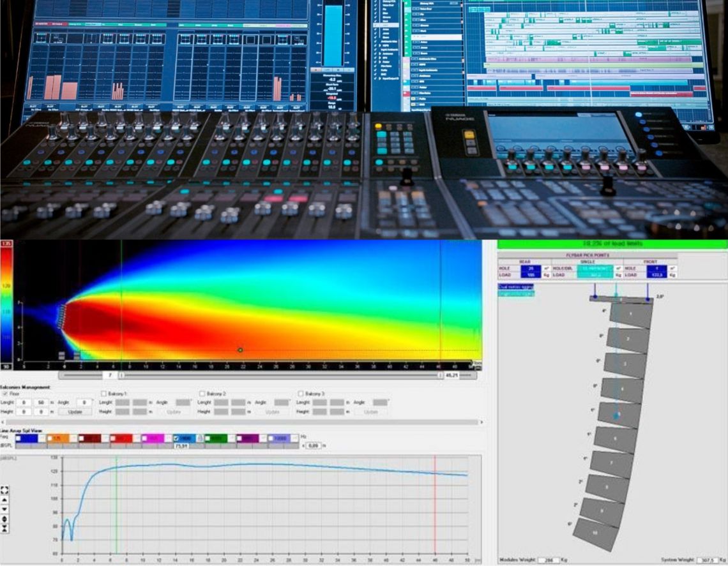Viewport: 728px width, 566px height.
Task: Select array module 1 in rigging view
Action: pyautogui.click(x=630, y=315)
